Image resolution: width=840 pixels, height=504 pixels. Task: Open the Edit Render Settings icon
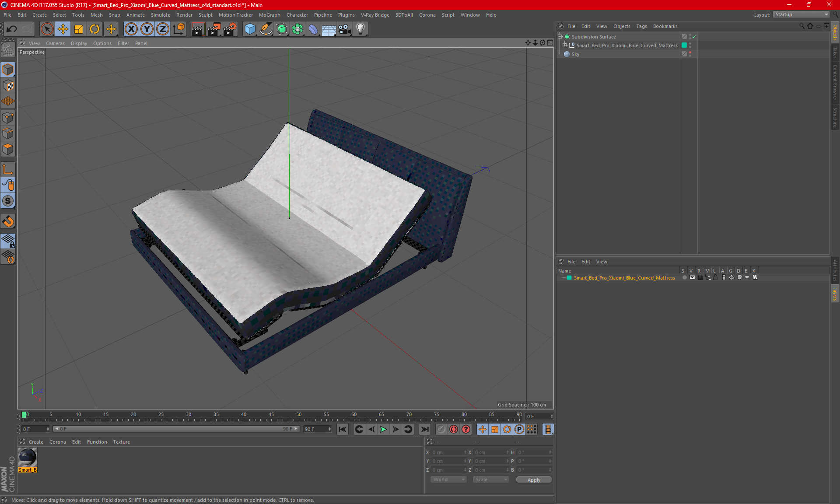pos(230,29)
